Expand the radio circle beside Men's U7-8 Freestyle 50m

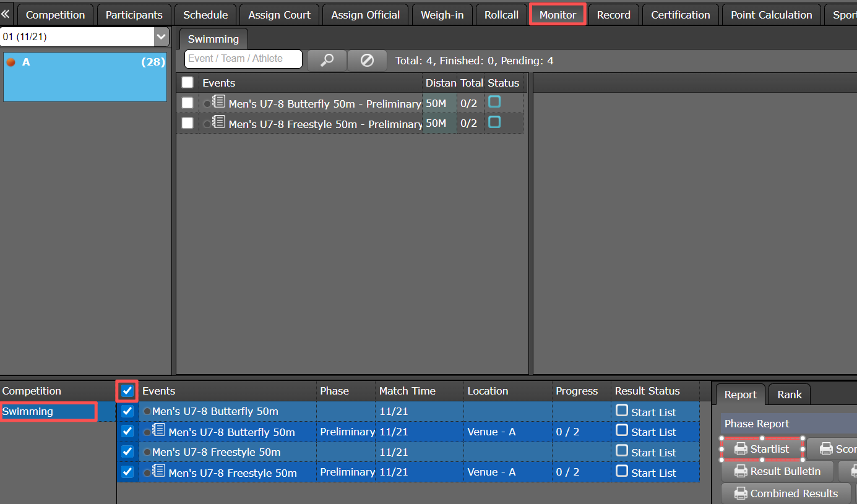click(x=147, y=452)
